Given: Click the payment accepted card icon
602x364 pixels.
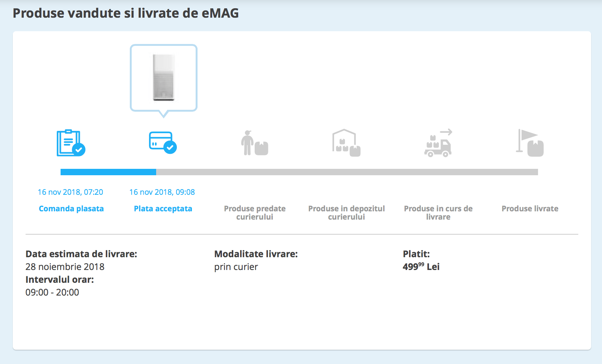Looking at the screenshot, I should [x=163, y=143].
